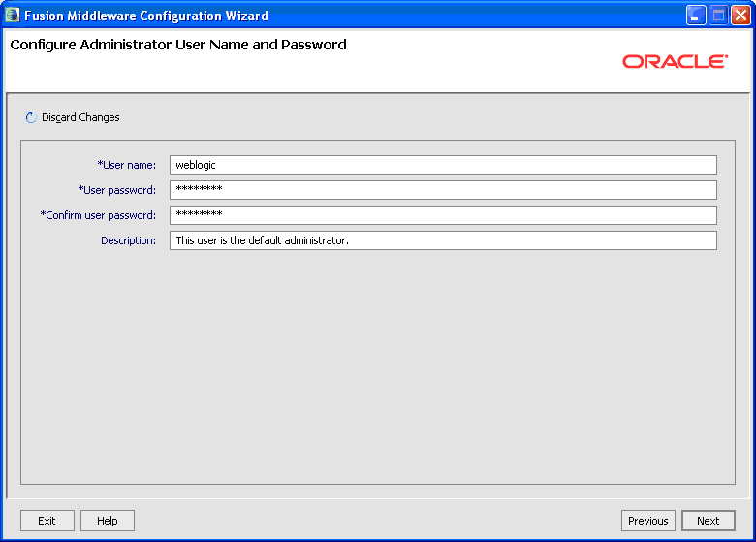756x542 pixels.
Task: Click the '*User name:' label
Action: tap(126, 165)
